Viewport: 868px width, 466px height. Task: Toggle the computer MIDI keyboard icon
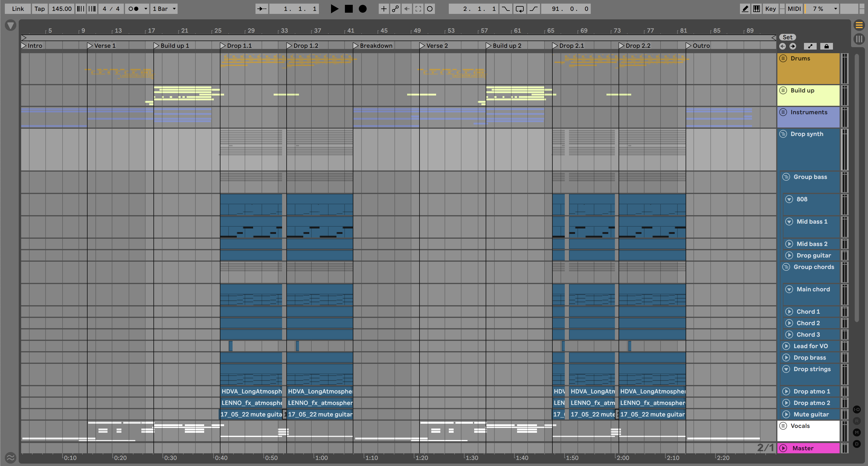[x=757, y=9]
